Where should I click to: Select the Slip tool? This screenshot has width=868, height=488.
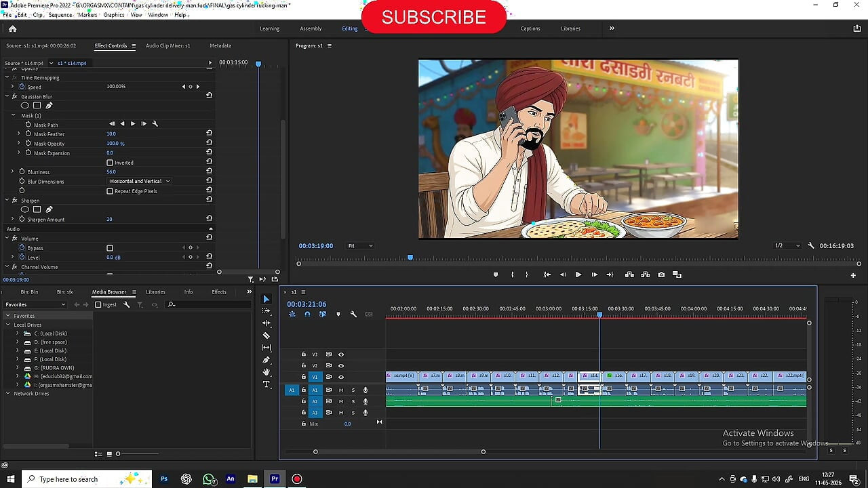click(266, 348)
